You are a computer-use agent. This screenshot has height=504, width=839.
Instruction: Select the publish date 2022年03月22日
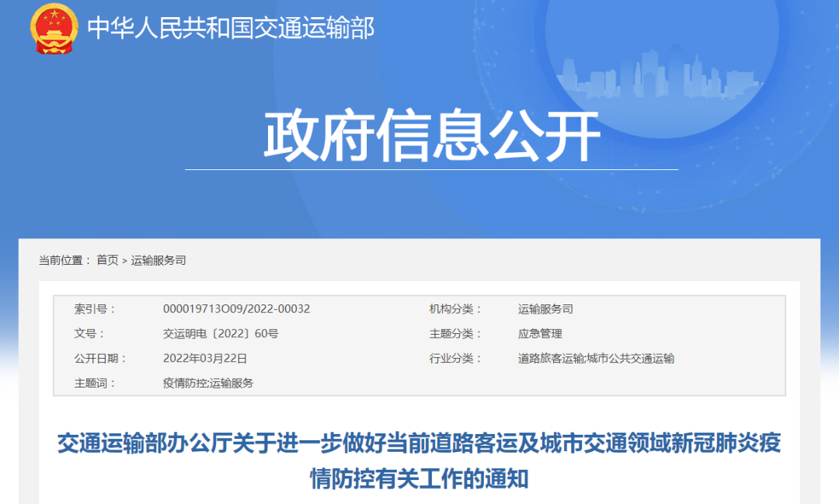click(205, 359)
